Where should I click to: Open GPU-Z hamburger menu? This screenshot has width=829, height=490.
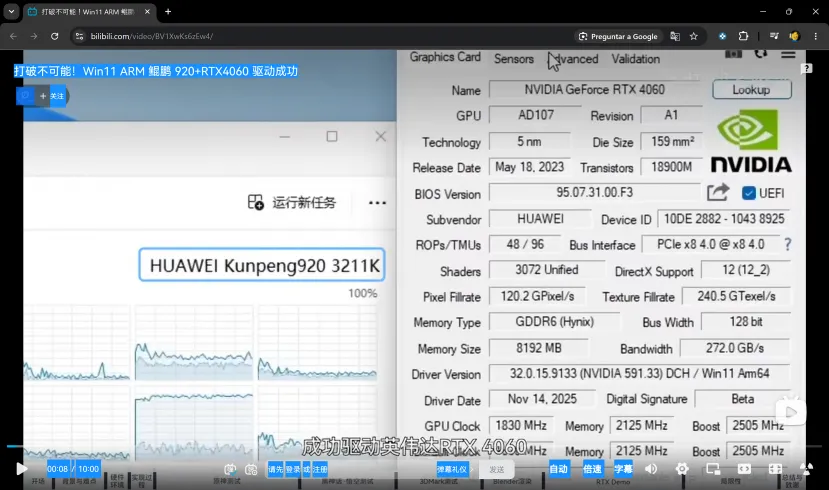click(x=788, y=54)
